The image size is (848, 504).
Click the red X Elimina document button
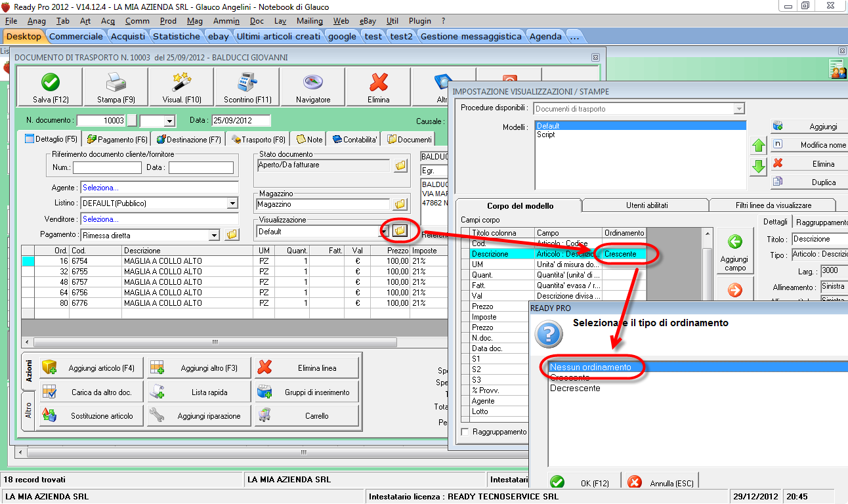(379, 87)
